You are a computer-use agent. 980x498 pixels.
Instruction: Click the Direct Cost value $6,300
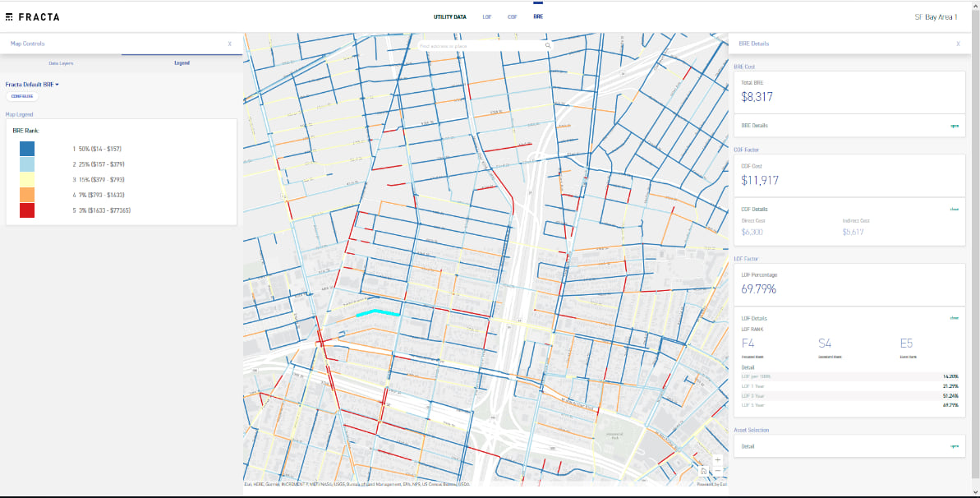752,232
